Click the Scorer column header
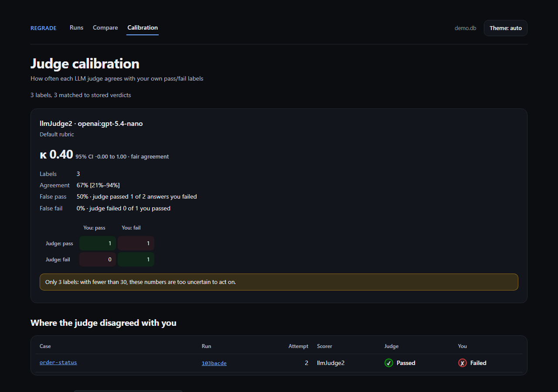558x392 pixels. click(324, 346)
